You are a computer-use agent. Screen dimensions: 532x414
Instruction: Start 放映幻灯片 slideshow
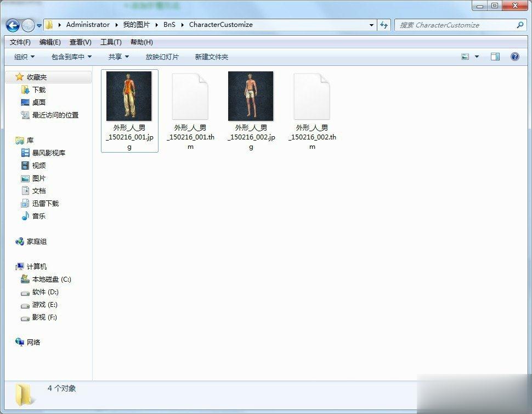(162, 57)
